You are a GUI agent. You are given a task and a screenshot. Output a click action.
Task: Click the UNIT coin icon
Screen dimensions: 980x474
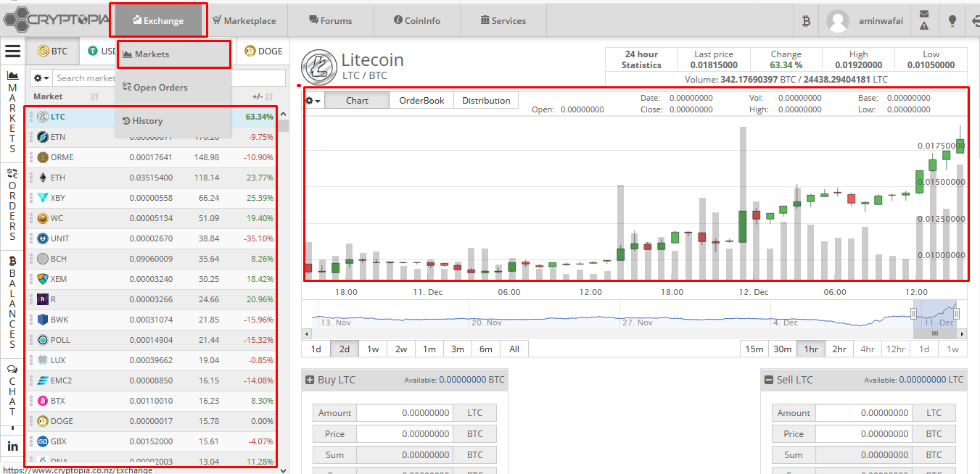pos(42,238)
